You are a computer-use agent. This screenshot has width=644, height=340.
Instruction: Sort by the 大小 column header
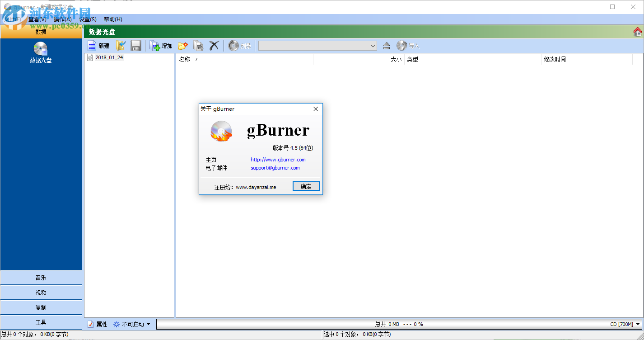pyautogui.click(x=359, y=59)
